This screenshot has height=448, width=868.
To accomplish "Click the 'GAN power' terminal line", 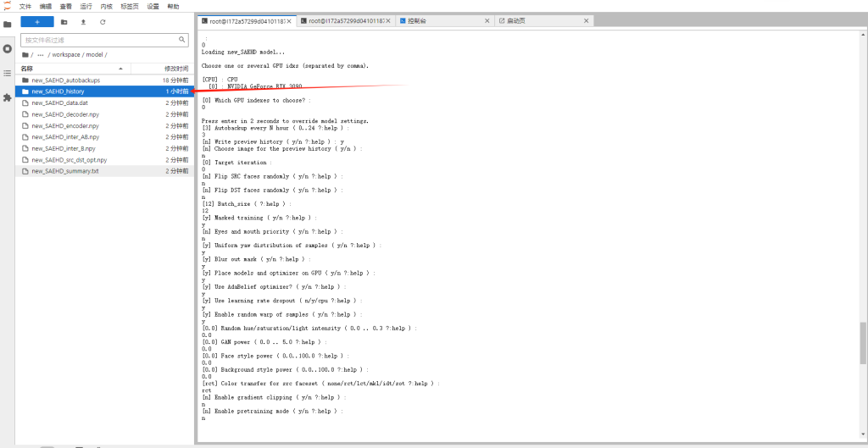I will tap(264, 342).
